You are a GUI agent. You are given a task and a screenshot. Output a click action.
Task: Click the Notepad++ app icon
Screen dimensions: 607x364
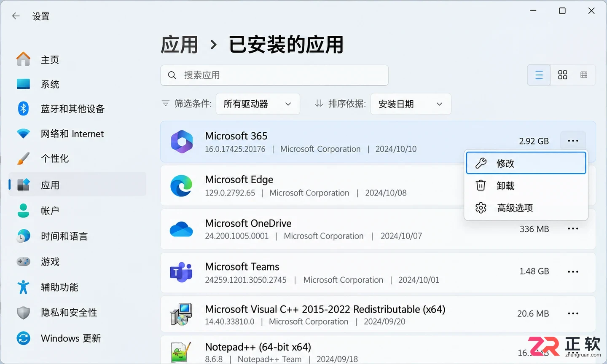coord(181,352)
